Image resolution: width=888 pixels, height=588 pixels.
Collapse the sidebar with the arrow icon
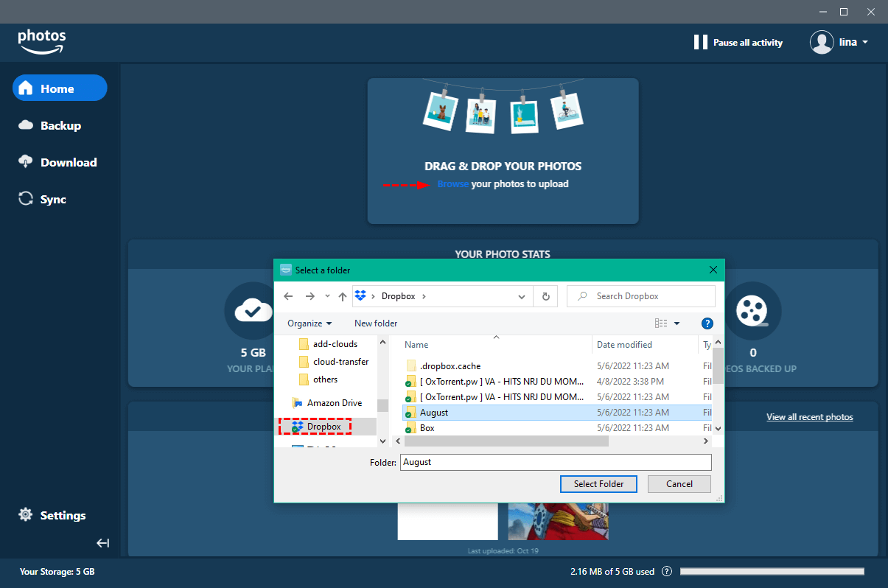pos(103,543)
